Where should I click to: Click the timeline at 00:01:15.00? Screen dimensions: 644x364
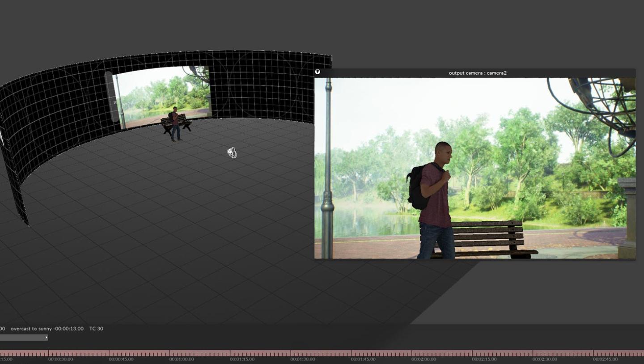242,359
